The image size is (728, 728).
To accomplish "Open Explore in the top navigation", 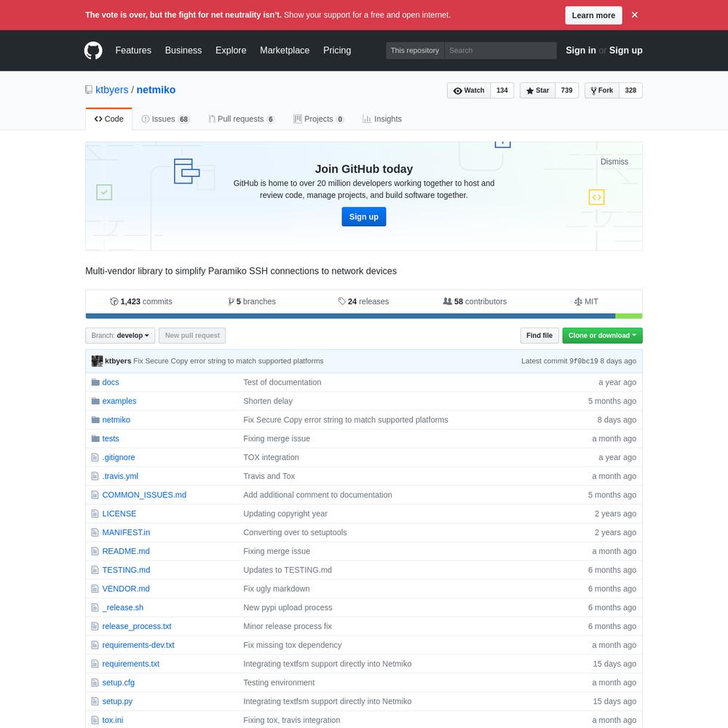I will tap(231, 50).
